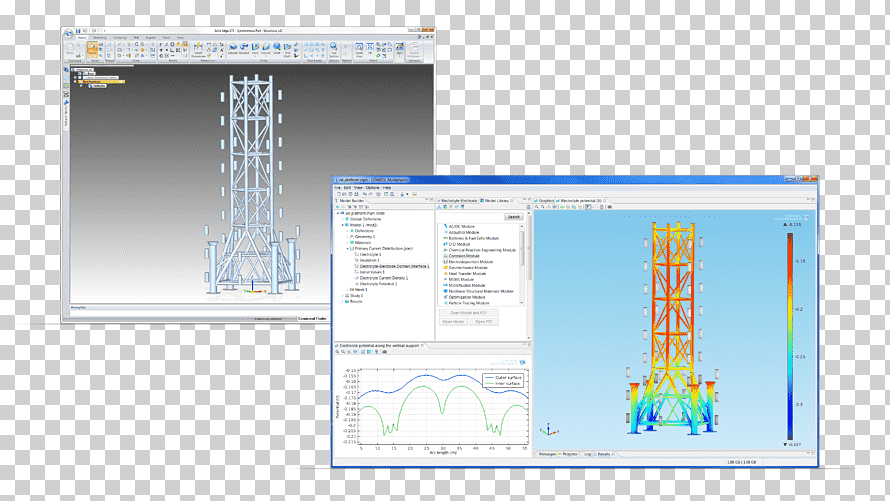
Task: Expand the Geometry 1 node
Action: coord(347,237)
